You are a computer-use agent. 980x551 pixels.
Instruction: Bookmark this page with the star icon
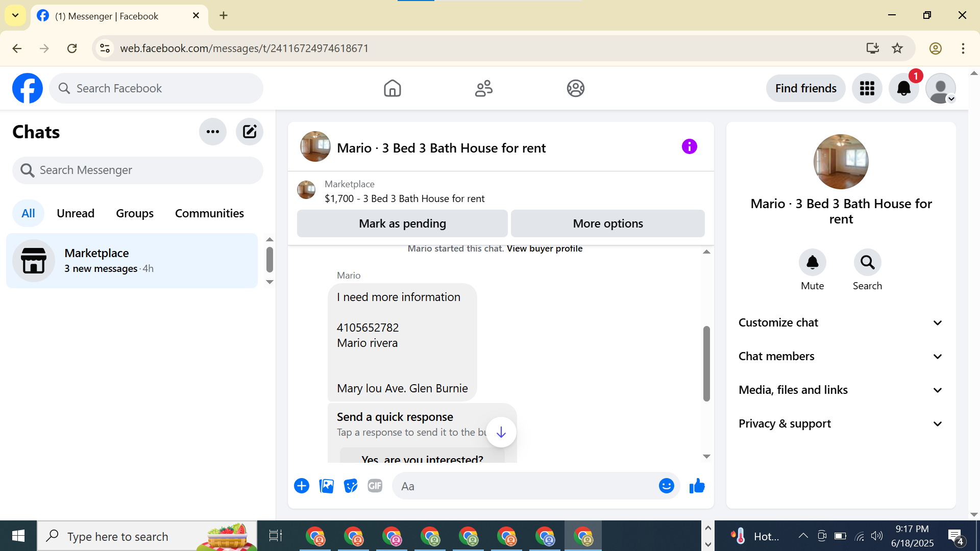(897, 48)
